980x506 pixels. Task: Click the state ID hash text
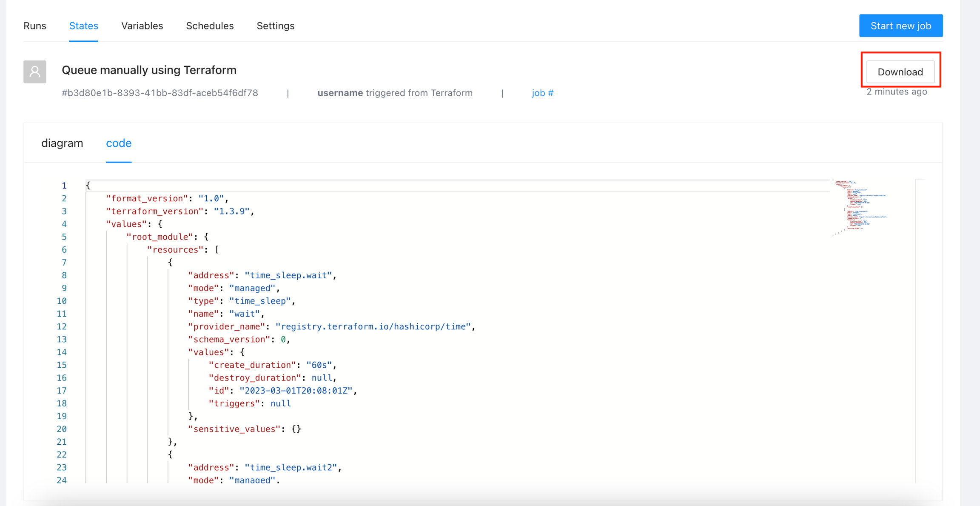pyautogui.click(x=160, y=93)
